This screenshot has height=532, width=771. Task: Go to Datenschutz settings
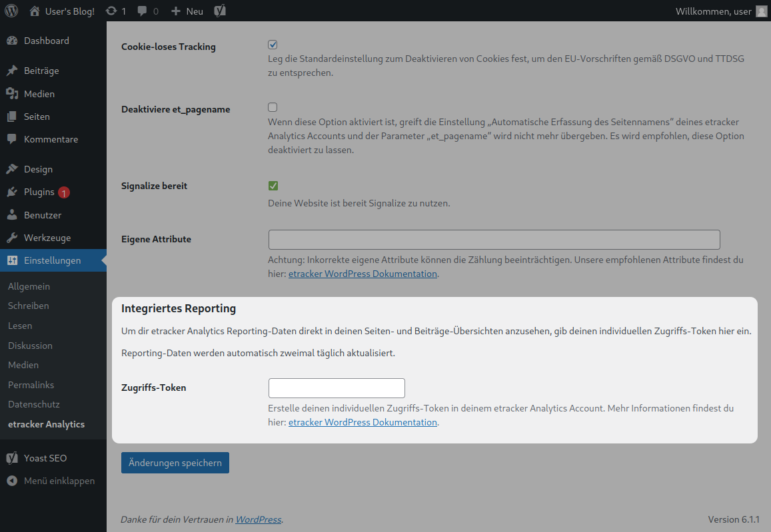[34, 404]
